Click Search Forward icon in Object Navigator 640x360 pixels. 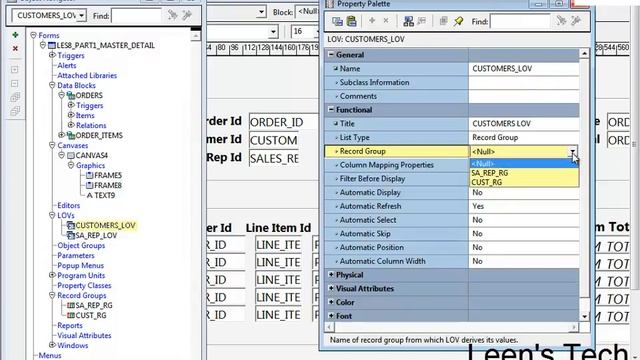tap(173, 15)
